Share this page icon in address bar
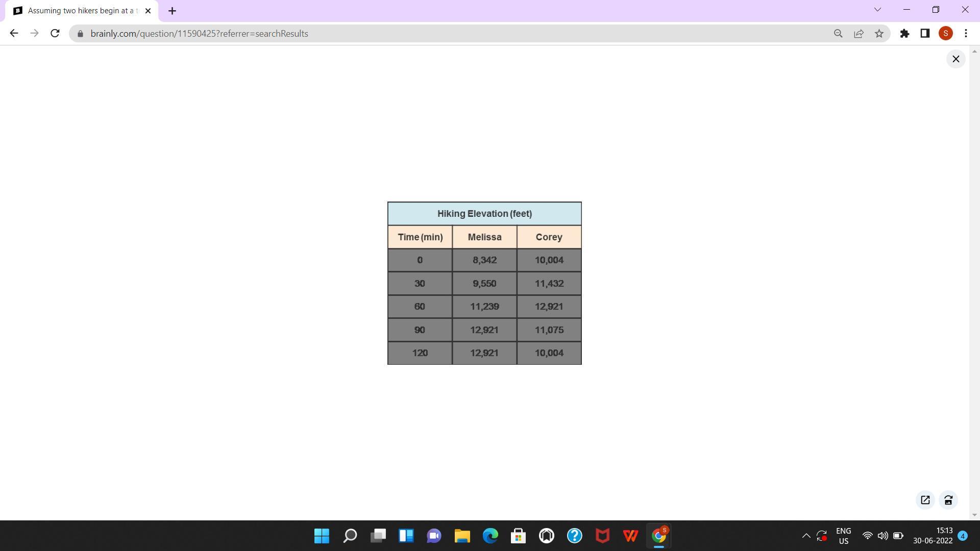This screenshot has height=551, width=980. (x=859, y=34)
